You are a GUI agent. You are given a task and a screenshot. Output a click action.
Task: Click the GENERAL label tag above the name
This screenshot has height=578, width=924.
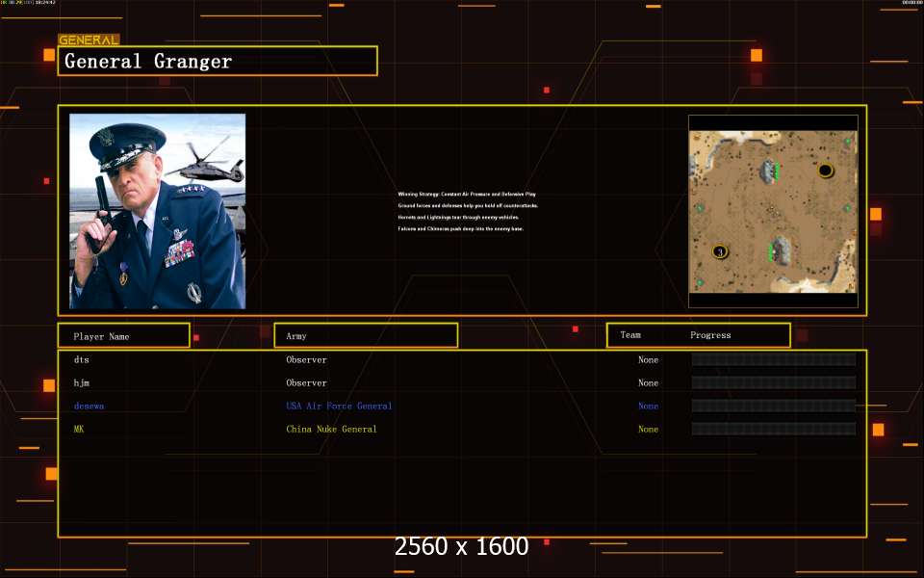click(x=89, y=40)
